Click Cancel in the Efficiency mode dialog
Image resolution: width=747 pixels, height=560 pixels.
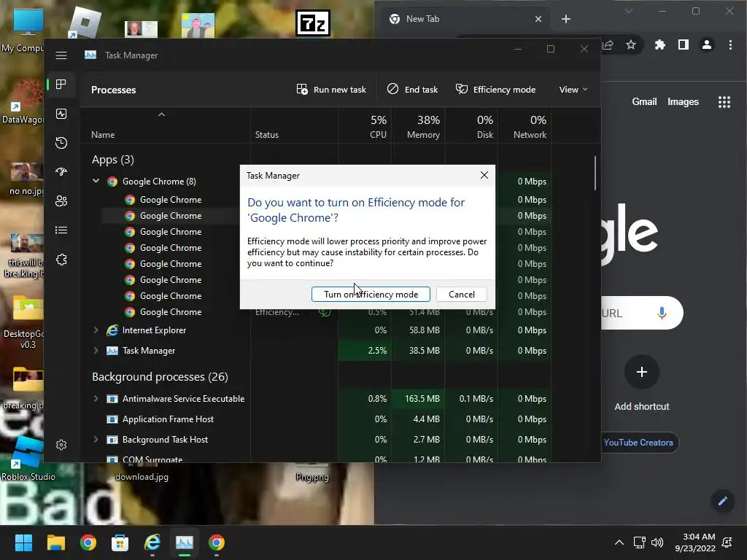(462, 295)
